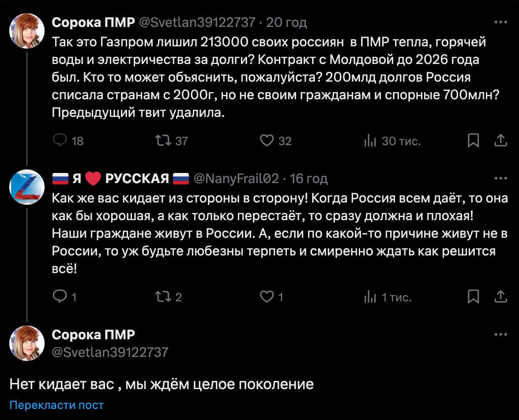Open more options on Я РУССКАЯ tweet
The height and width of the screenshot is (420, 519).
point(500,178)
